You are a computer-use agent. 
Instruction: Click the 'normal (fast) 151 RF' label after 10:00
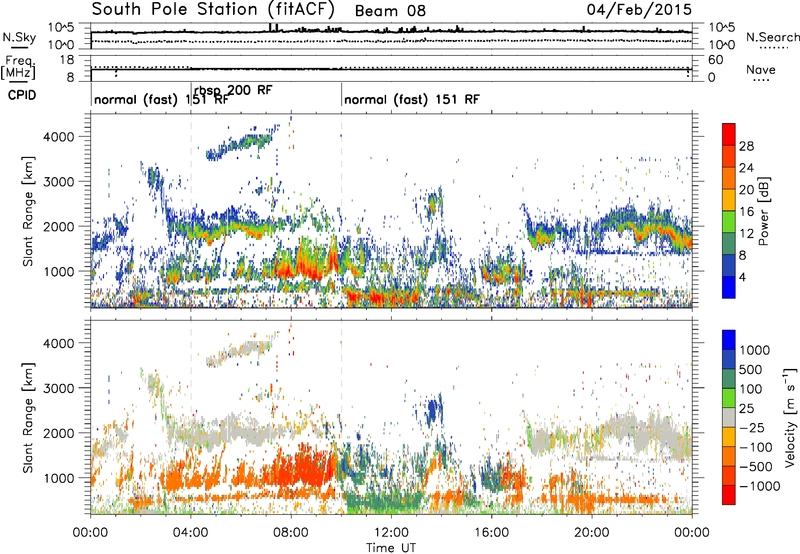[412, 99]
